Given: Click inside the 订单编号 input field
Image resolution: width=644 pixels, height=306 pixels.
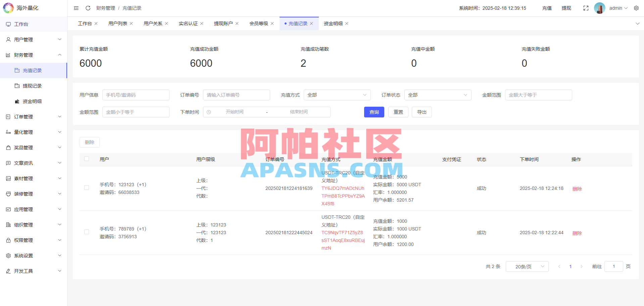Looking at the screenshot, I should [x=236, y=95].
